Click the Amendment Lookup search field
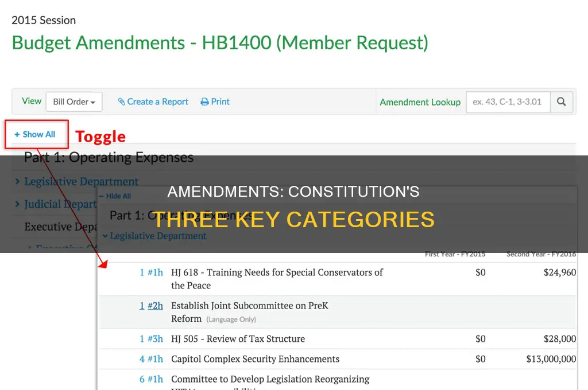This screenshot has height=390, width=588. click(x=508, y=102)
